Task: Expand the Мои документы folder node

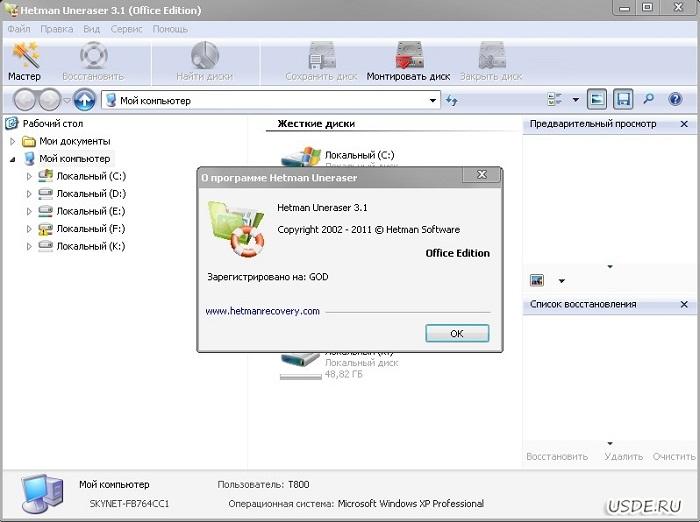Action: (13, 141)
